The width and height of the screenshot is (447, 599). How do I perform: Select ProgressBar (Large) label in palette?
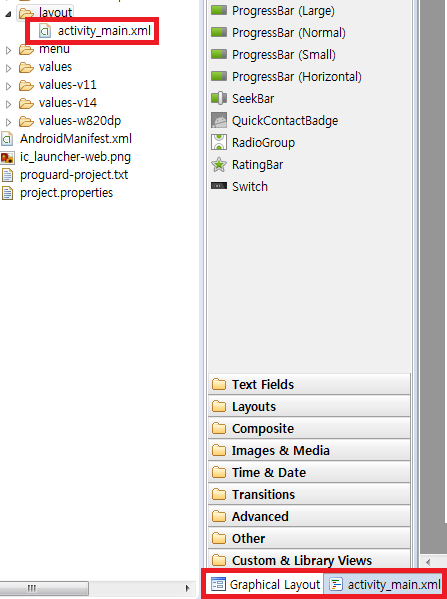tap(283, 11)
